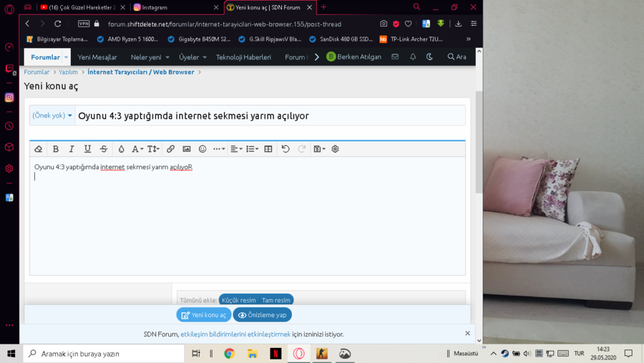Open the Forumlar navigation tab

(45, 57)
